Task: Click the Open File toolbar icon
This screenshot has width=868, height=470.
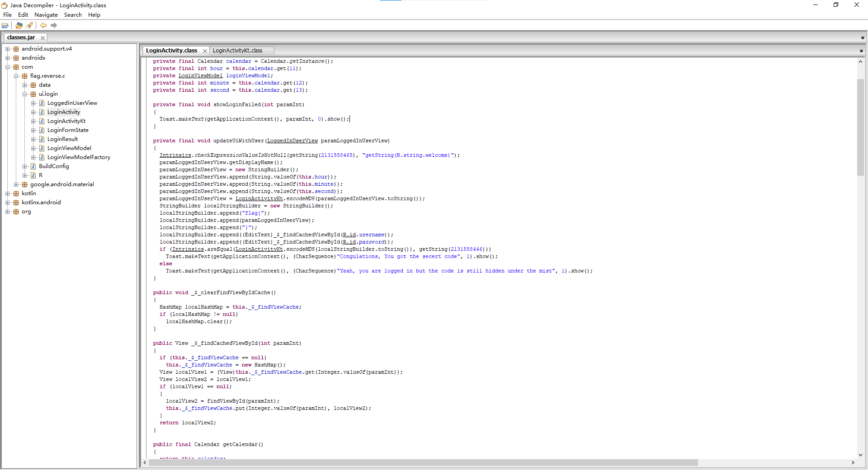Action: pyautogui.click(x=5, y=25)
